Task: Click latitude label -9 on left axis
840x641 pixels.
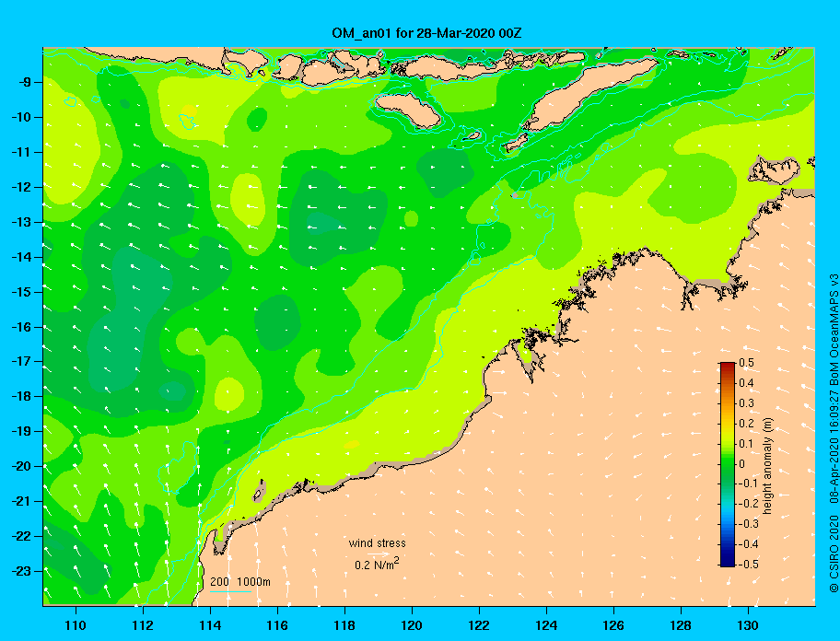Action: point(27,82)
